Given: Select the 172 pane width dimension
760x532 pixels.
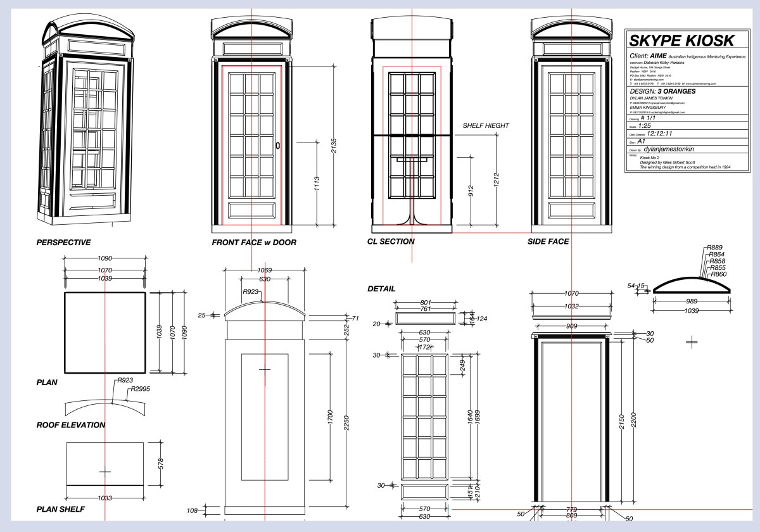Looking at the screenshot, I should (x=425, y=348).
